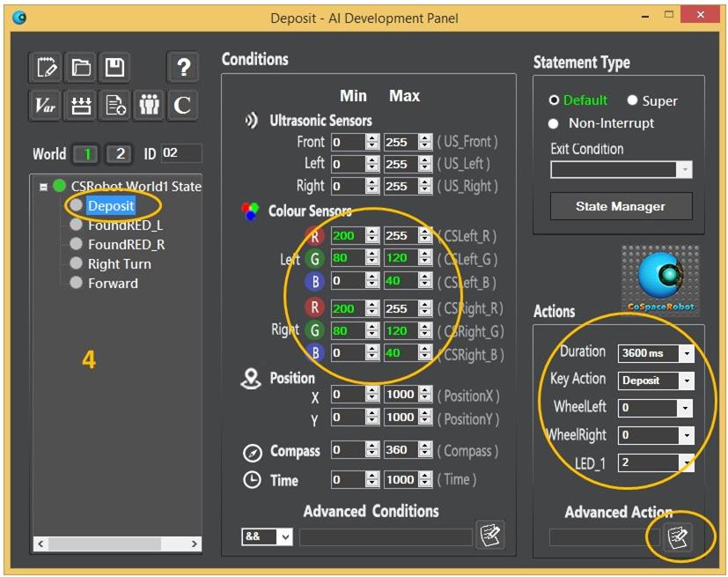Switch to World 2

(x=120, y=154)
